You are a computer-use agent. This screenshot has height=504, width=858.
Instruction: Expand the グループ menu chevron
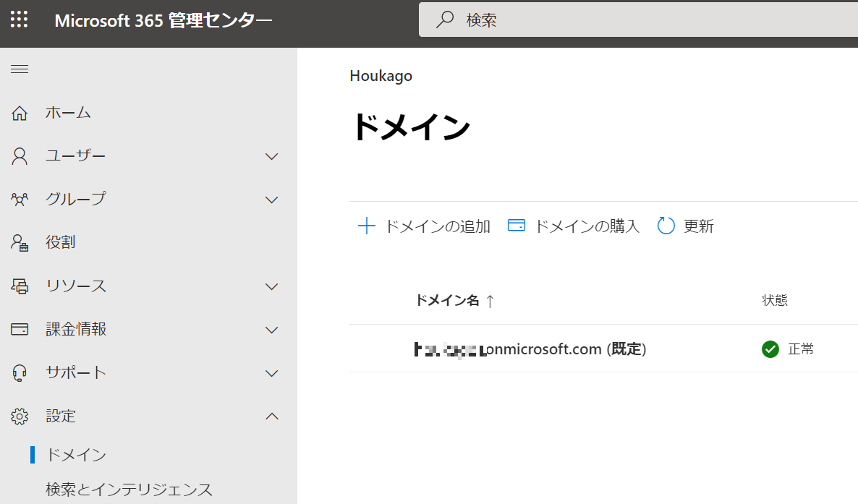click(x=271, y=200)
